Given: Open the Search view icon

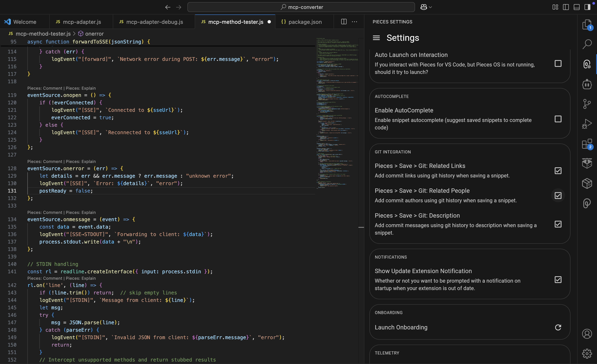Looking at the screenshot, I should (587, 44).
